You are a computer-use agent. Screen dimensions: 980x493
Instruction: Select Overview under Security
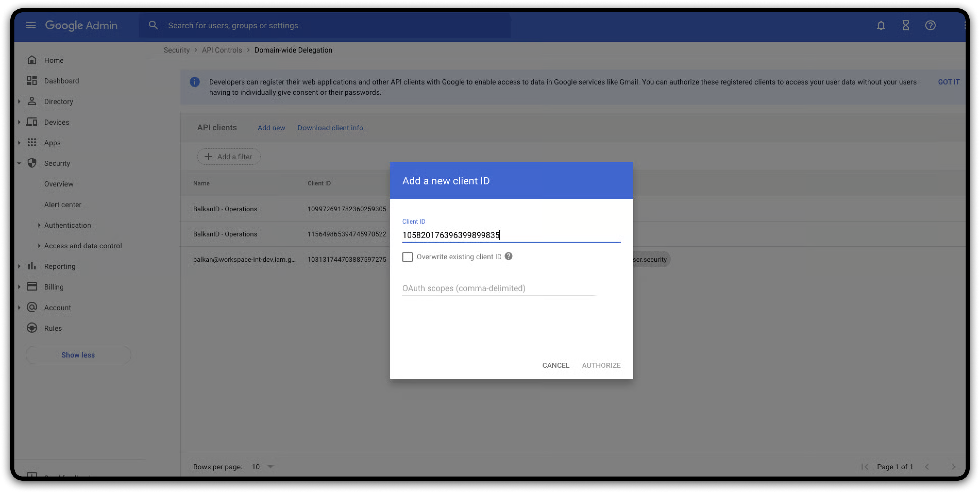[x=58, y=184]
